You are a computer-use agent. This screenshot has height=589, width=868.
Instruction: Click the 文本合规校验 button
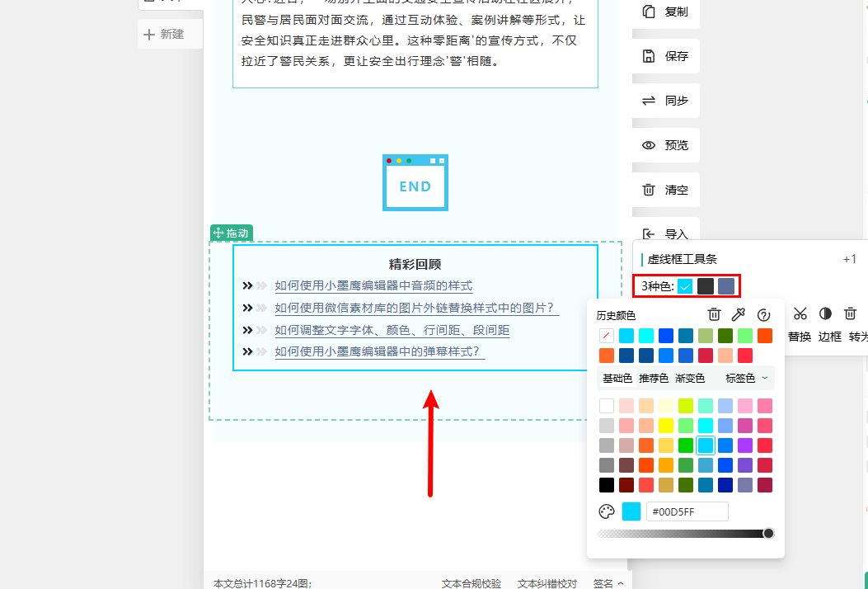click(x=471, y=583)
